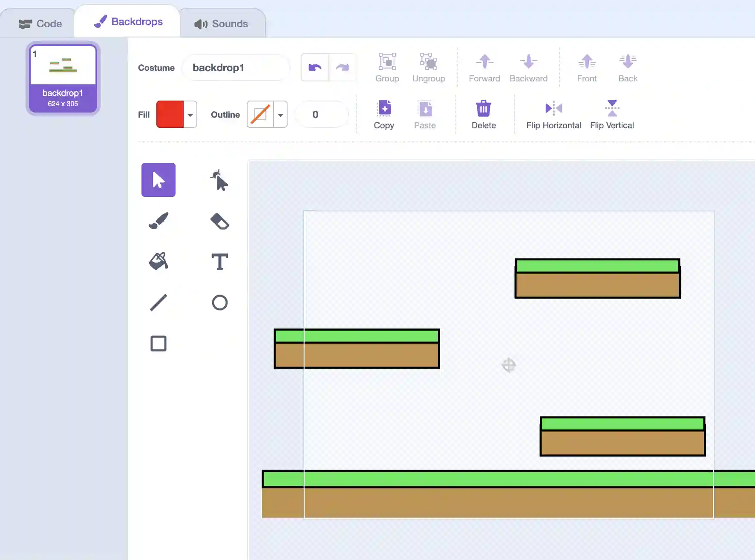Send selection Backward one layer
The image size is (755, 560).
coord(528,68)
